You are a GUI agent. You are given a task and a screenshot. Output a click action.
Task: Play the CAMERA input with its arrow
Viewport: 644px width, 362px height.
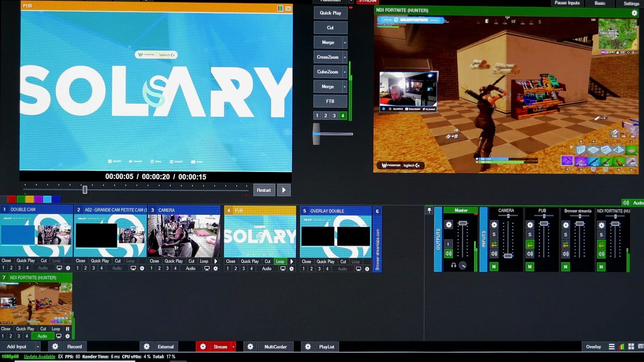216,261
